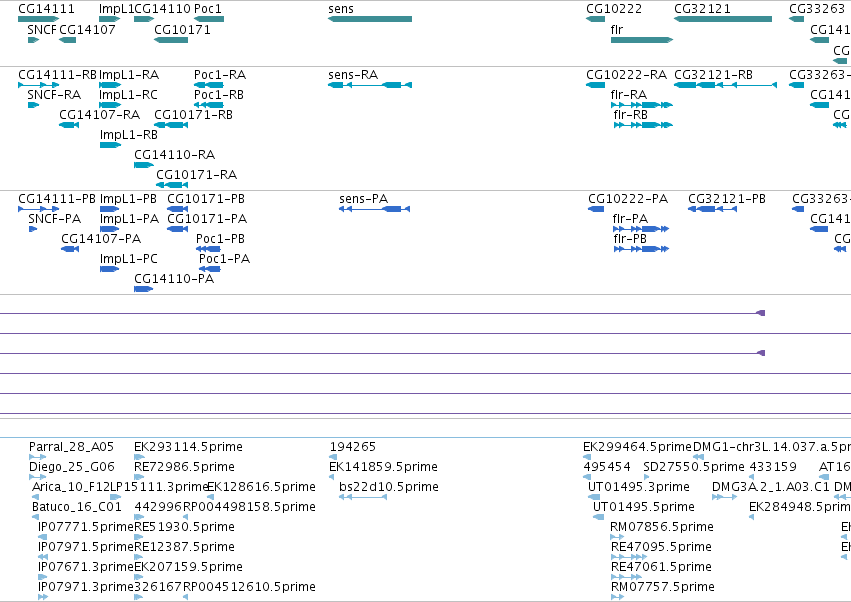
Task: Select the CG32121-PB protein label
Action: [x=727, y=199]
